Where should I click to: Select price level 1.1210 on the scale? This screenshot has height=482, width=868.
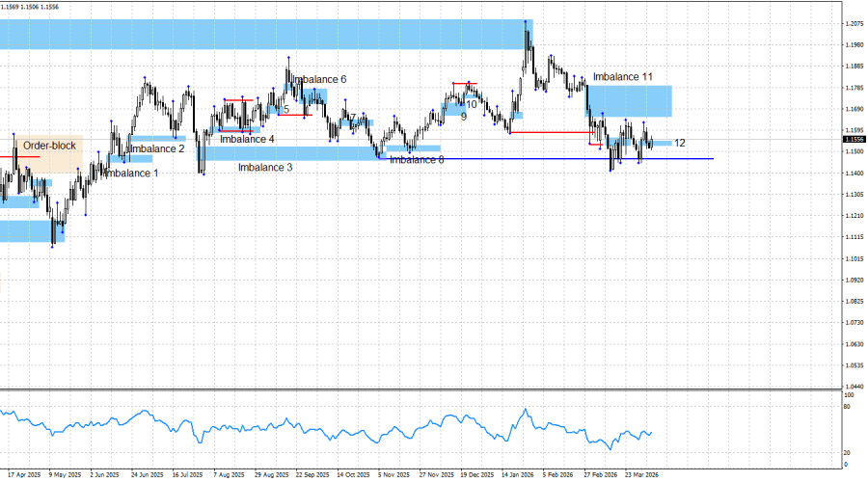[x=854, y=216]
